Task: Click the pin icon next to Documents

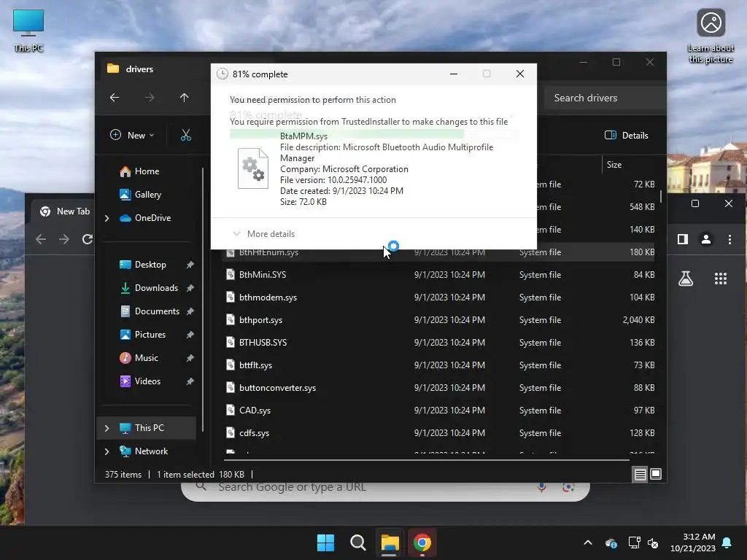Action: coord(190,311)
